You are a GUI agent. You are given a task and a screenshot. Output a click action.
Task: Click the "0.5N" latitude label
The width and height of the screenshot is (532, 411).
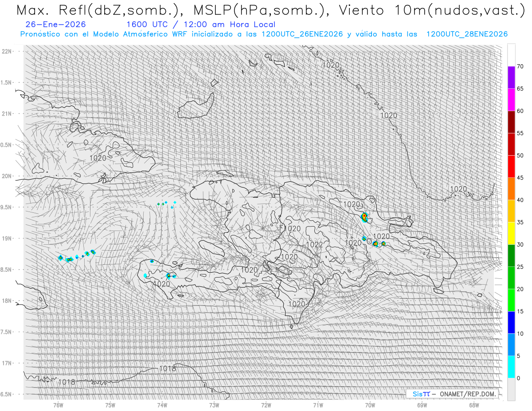[x=6, y=145]
